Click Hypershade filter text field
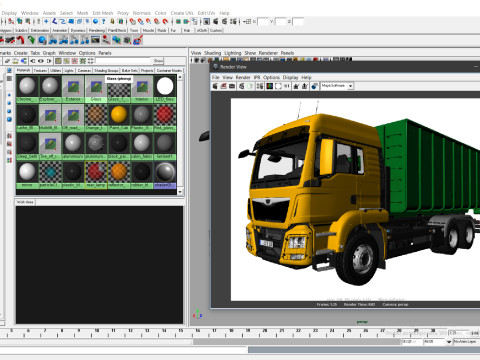480x360 pixels. point(123,61)
